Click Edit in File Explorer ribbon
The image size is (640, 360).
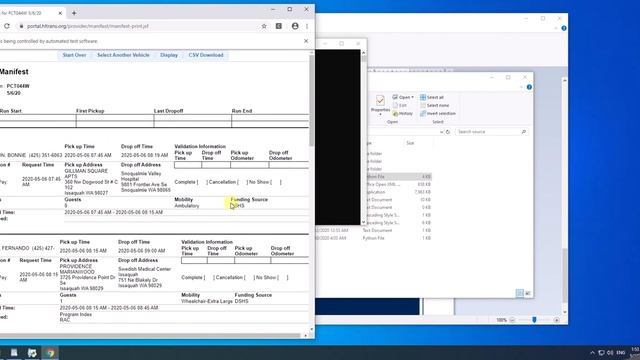[x=400, y=105]
